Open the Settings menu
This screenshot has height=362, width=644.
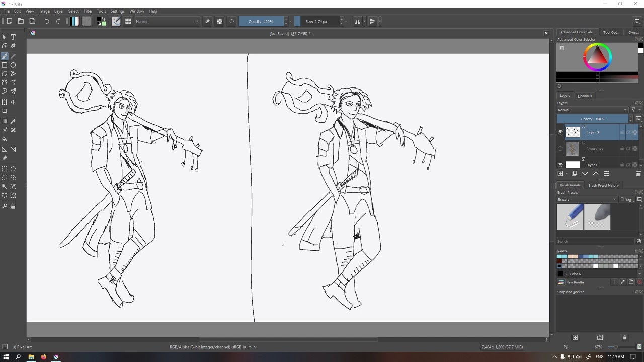coord(117,11)
